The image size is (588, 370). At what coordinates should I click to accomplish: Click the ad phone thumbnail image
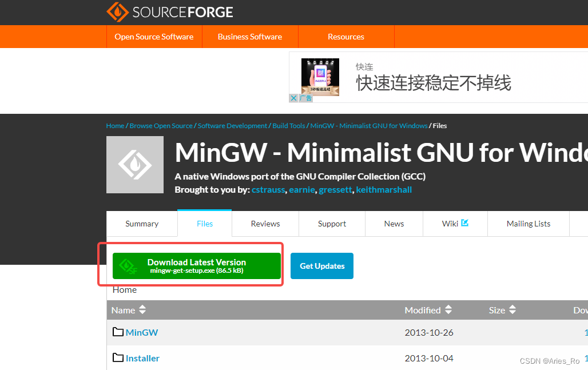point(320,77)
